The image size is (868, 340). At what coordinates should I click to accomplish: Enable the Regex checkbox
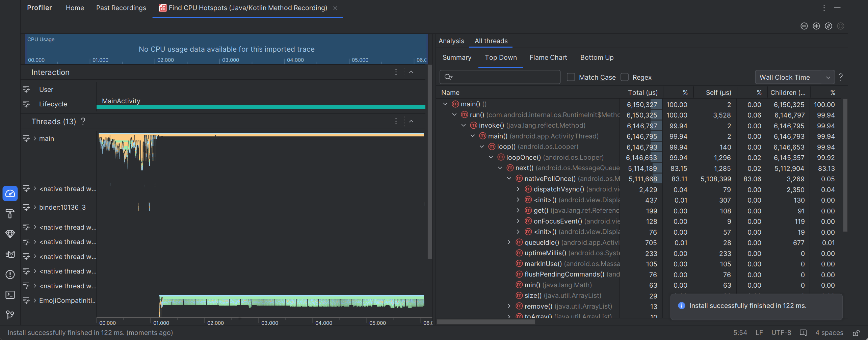pos(624,77)
